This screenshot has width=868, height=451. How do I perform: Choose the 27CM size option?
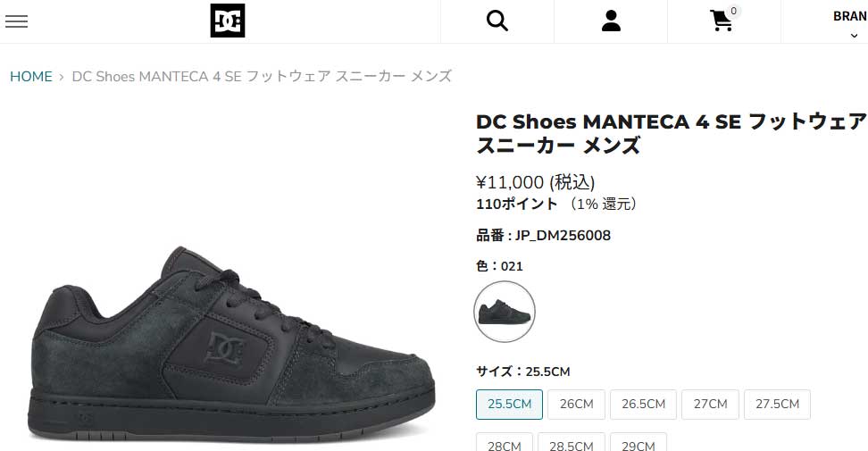point(710,404)
